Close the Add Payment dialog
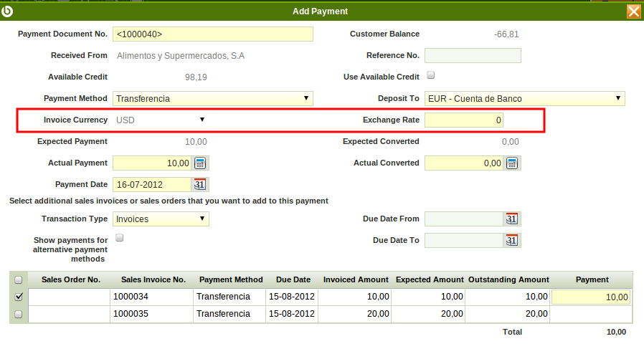 tap(633, 11)
